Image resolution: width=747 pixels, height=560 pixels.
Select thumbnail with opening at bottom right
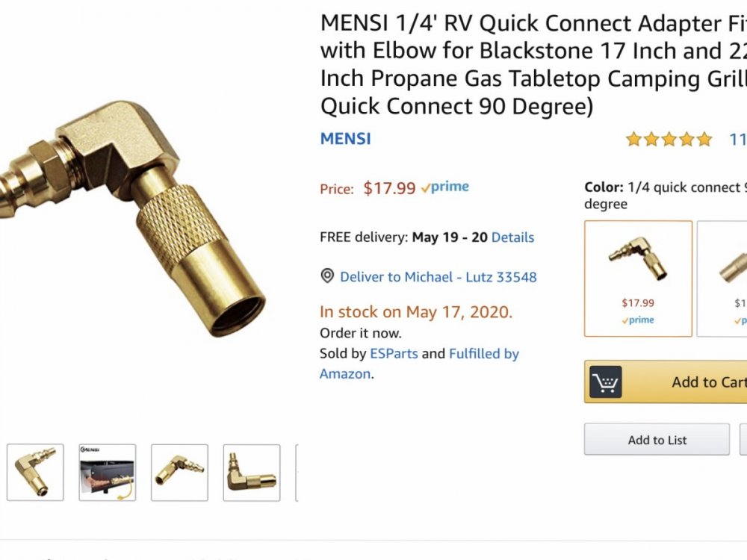click(x=35, y=473)
